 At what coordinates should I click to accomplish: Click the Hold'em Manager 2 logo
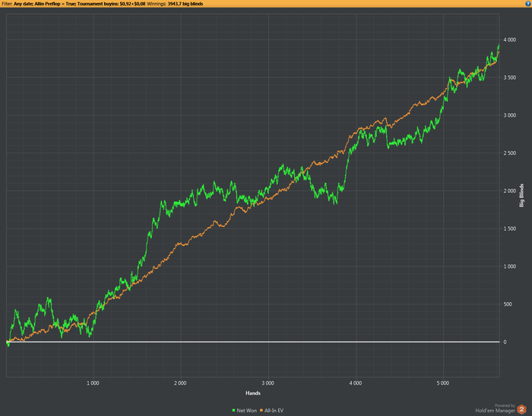tap(521, 409)
